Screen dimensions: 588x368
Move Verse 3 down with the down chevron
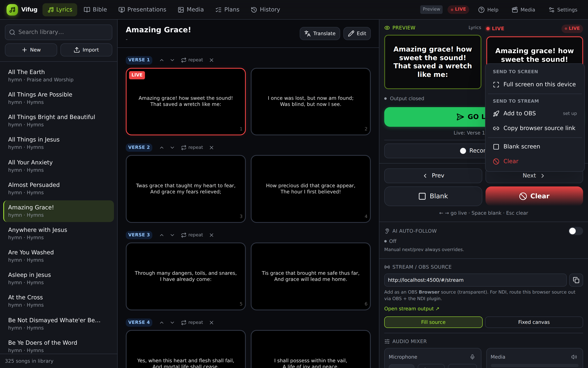pos(172,235)
